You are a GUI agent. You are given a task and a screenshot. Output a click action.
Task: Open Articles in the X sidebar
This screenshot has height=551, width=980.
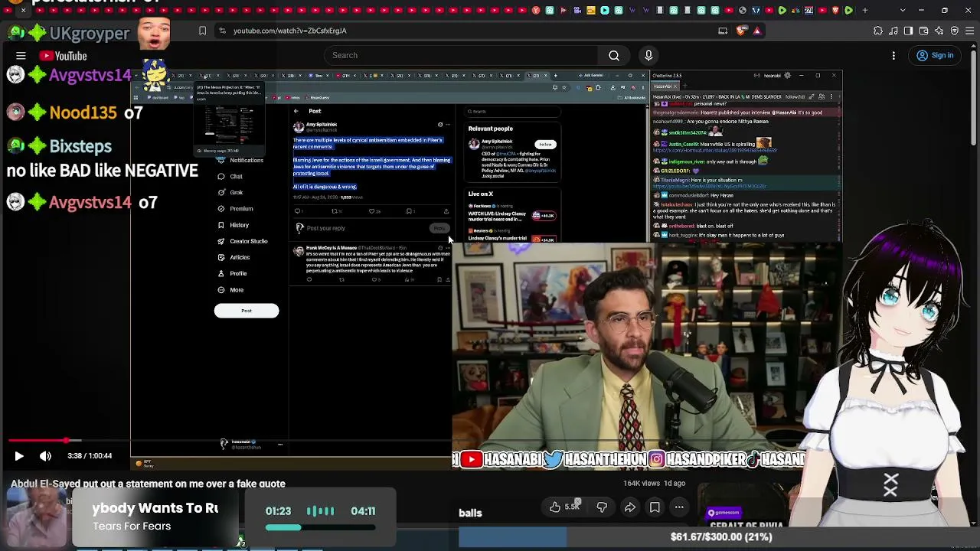tap(234, 257)
